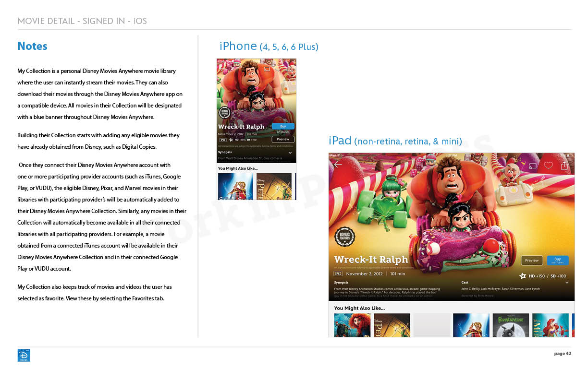This screenshot has height=380, width=588.
Task: Click 'You Might Also Like...' on the iPad
Action: pos(359,308)
